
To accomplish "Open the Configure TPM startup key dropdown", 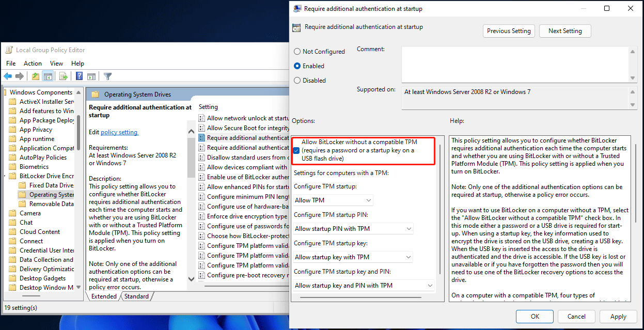I will (x=353, y=257).
